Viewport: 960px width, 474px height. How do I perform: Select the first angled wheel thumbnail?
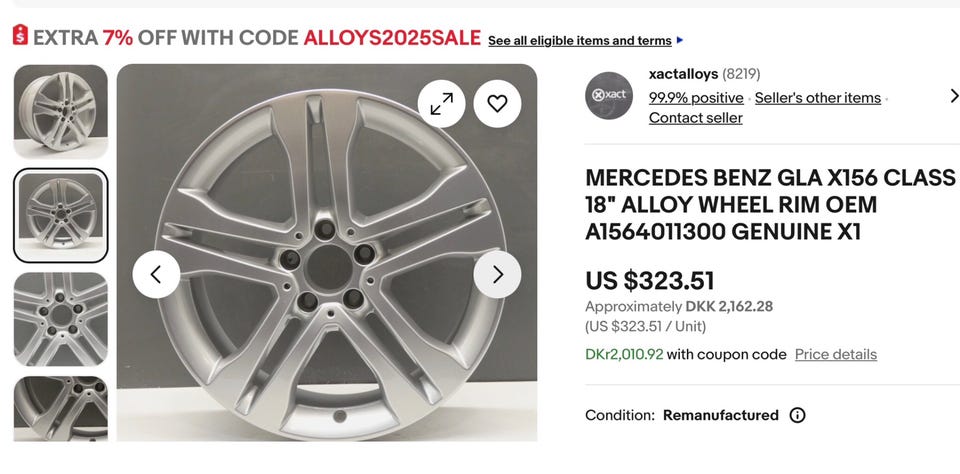click(x=61, y=111)
